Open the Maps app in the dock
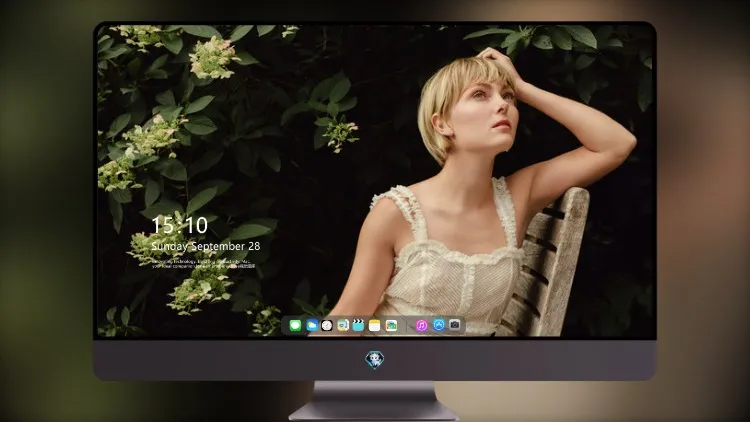The image size is (750, 422). [342, 326]
